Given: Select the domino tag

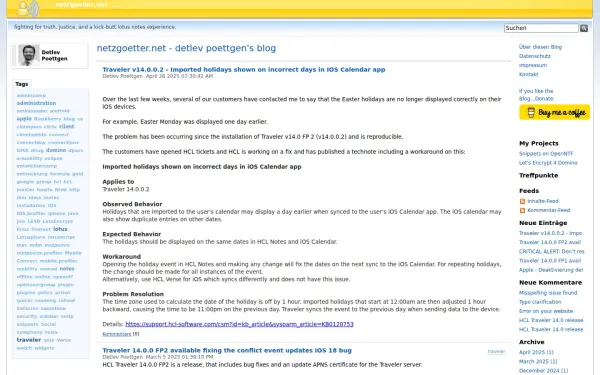Looking at the screenshot, I should [x=56, y=150].
